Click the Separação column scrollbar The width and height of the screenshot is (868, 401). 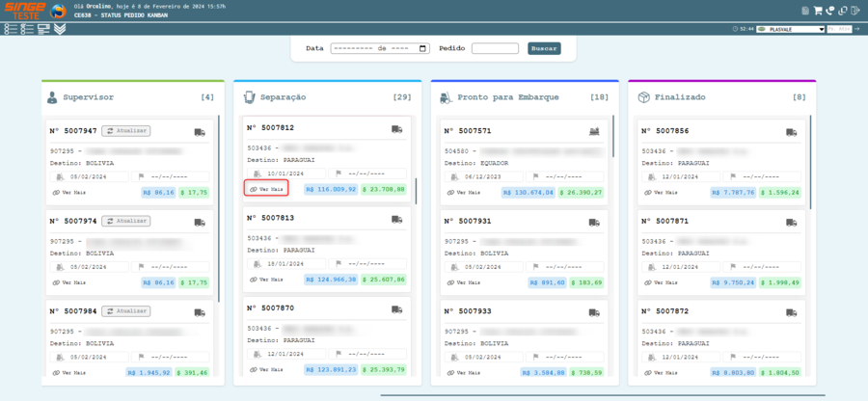pos(416,190)
